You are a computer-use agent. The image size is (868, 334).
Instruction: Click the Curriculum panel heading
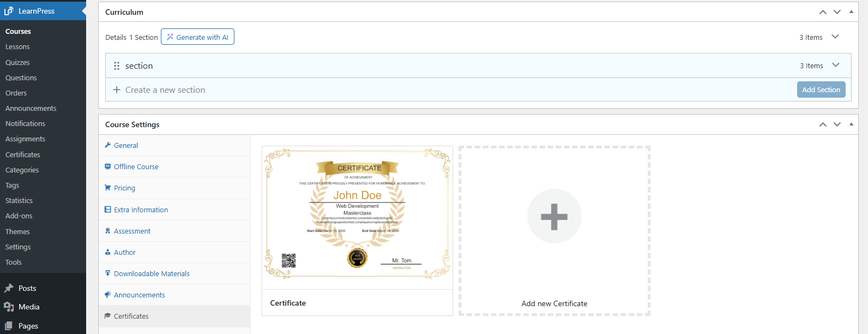tap(124, 12)
